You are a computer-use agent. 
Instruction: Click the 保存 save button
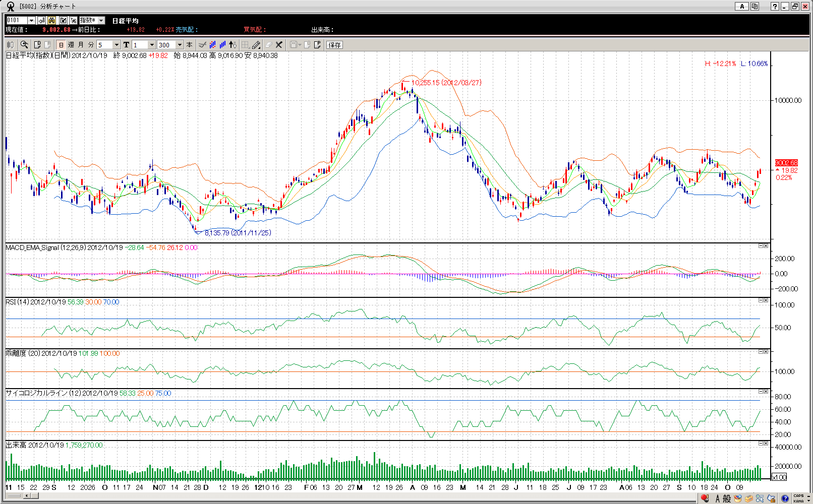(x=334, y=45)
